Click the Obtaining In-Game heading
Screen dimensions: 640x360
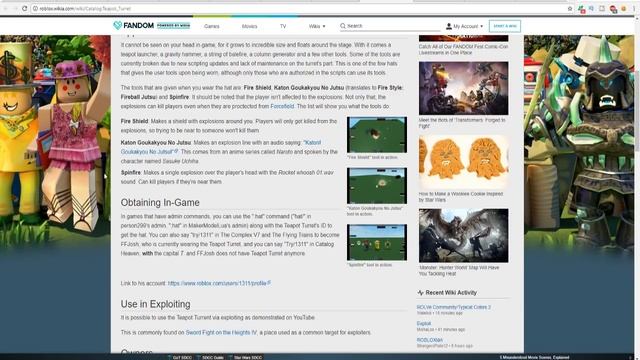(160, 202)
